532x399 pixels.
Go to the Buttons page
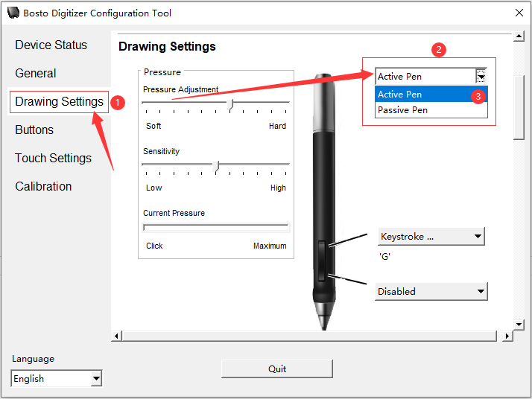34,130
